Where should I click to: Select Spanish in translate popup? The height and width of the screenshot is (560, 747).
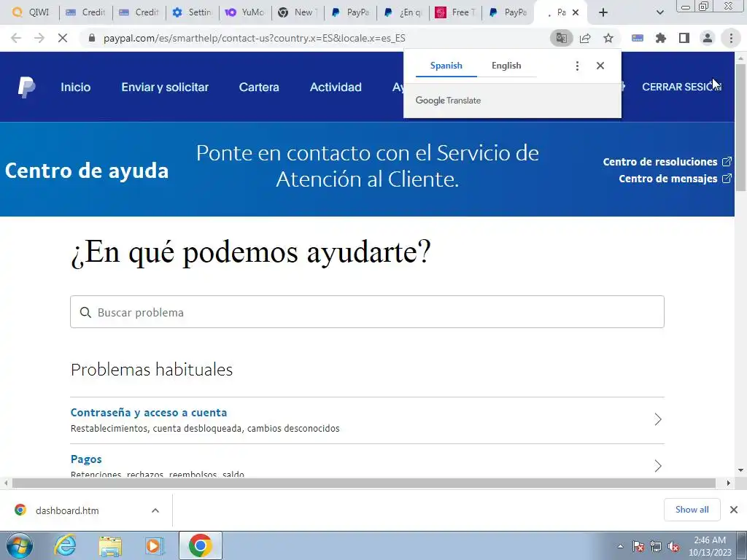446,66
